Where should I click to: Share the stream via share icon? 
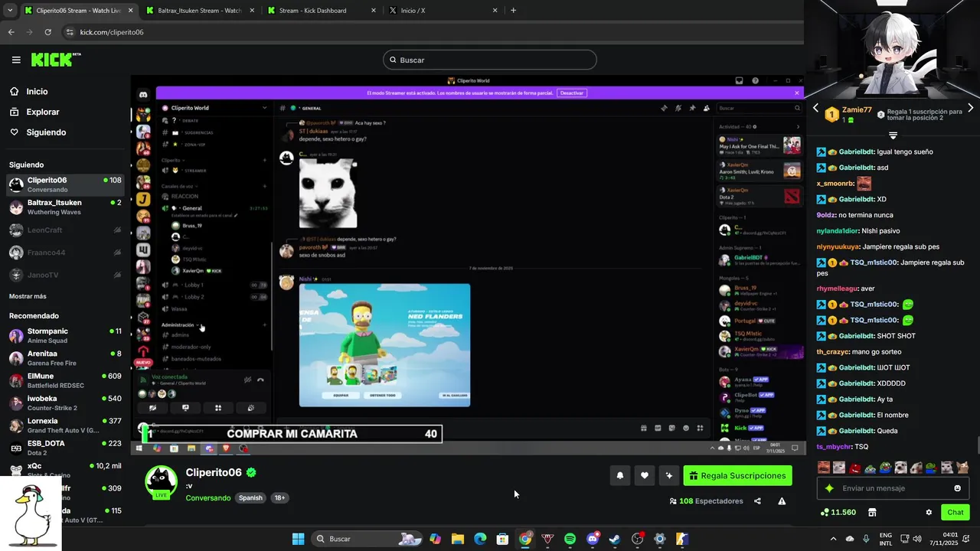(757, 501)
